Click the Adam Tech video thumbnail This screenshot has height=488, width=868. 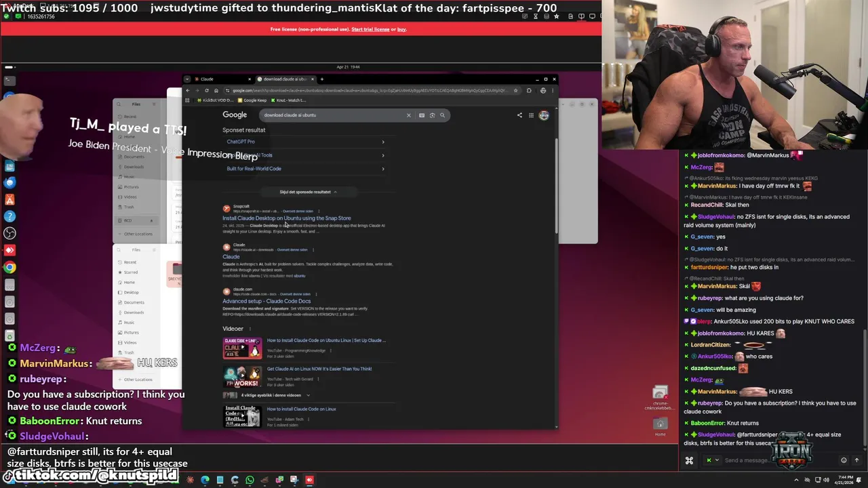tap(242, 417)
